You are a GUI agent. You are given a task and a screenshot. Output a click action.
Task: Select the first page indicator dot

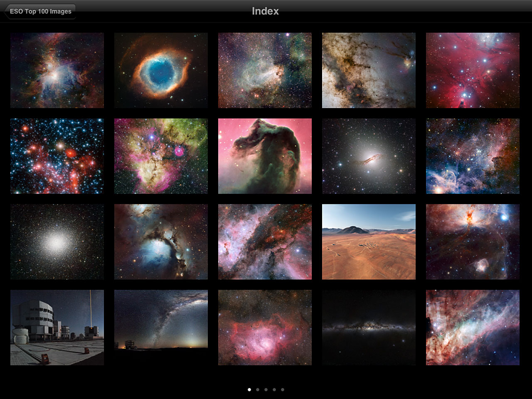(249, 389)
